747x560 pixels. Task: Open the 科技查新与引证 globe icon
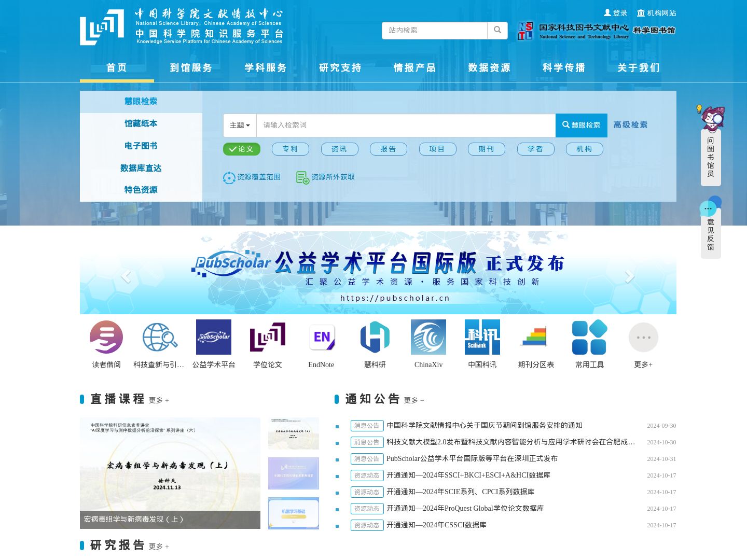click(160, 337)
